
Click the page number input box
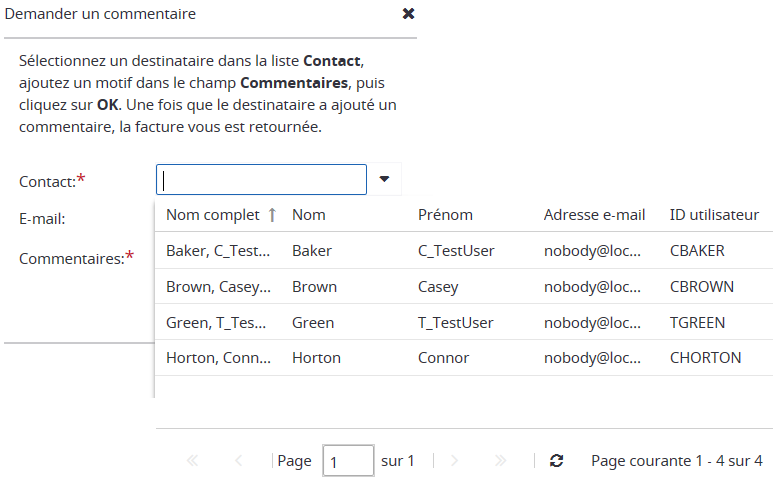(x=348, y=461)
